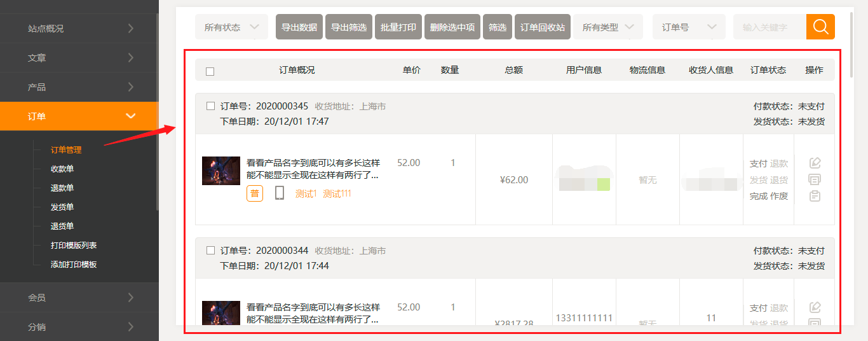Viewport: 868px width, 341px height.
Task: Check the box for order 2020000344
Action: tap(211, 251)
